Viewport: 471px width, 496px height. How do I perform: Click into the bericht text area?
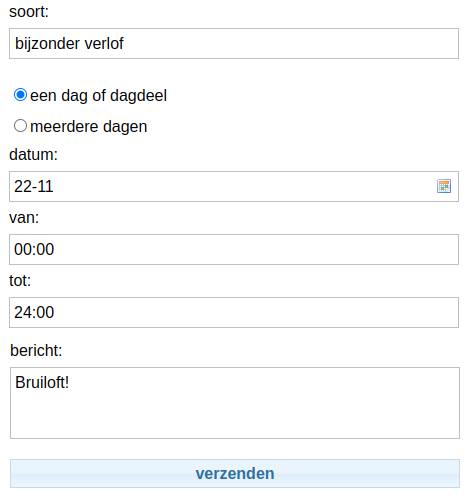click(x=235, y=403)
